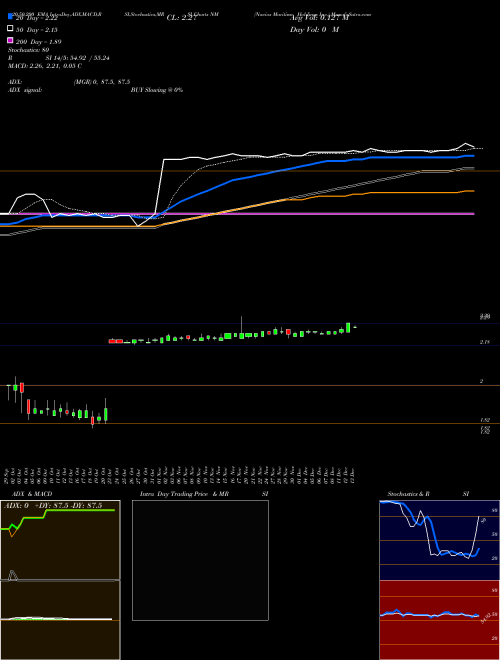Click the 'ADX: 0 +DY: 87.5 -DY: 87.5' header
This screenshot has height=660, width=500.
[53, 506]
